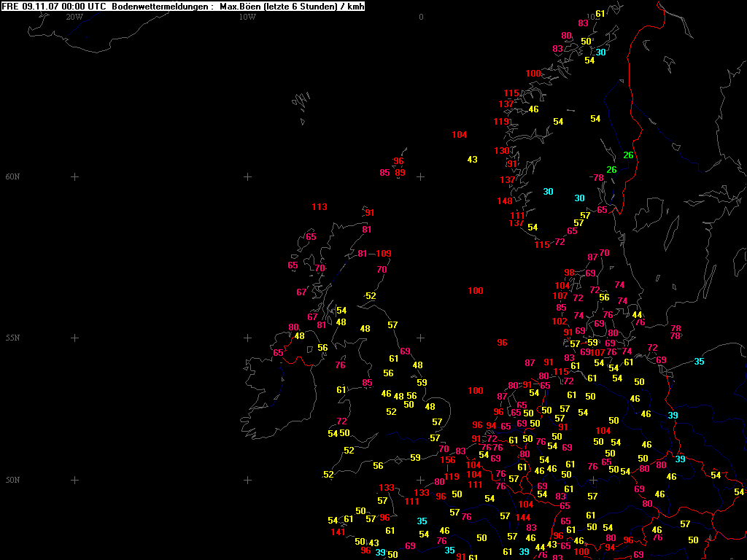Click the 113 gust value west of Scotland
Viewport: 747px width, 560px height.
319,207
